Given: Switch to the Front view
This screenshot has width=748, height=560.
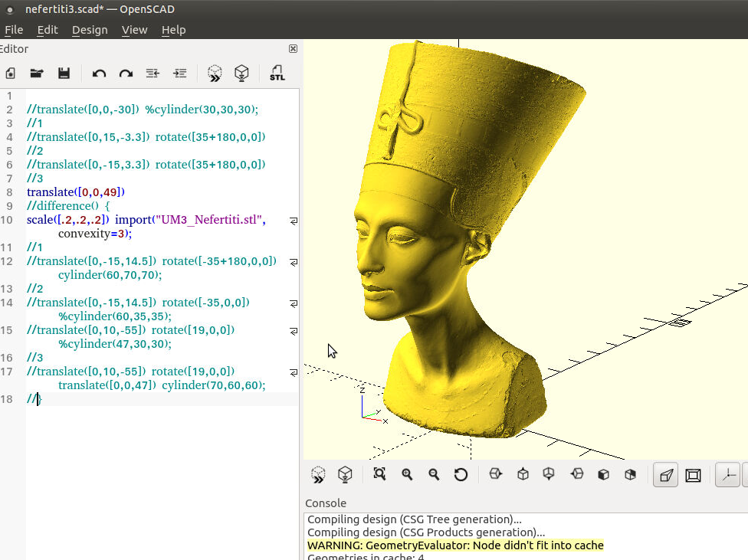Looking at the screenshot, I should click(x=603, y=475).
